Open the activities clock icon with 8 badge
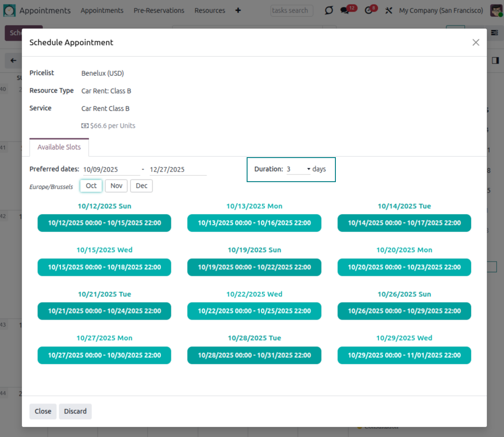This screenshot has height=437, width=504. click(369, 10)
